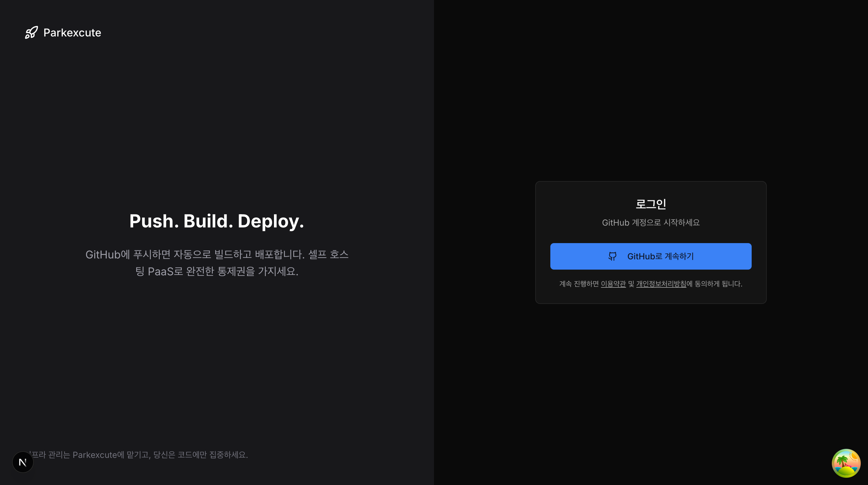
Task: Open the 이용약관 terms link
Action: pyautogui.click(x=613, y=284)
